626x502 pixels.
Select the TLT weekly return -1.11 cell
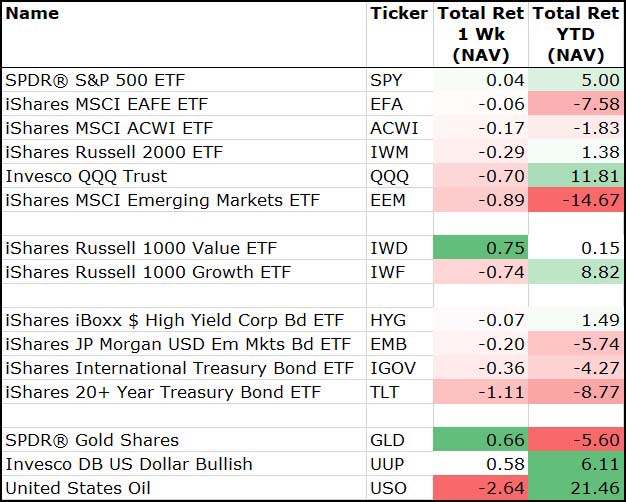tap(479, 392)
